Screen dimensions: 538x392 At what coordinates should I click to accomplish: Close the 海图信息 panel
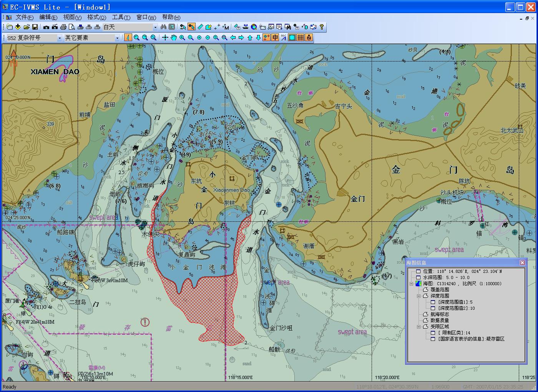[x=522, y=262]
